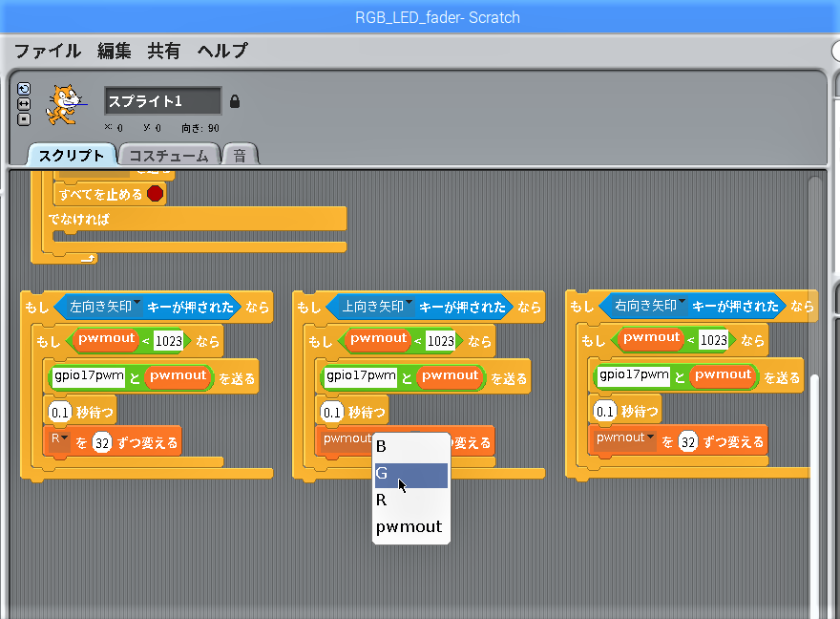This screenshot has height=619, width=840.
Task: Open the ファイル menu
Action: coord(48,51)
